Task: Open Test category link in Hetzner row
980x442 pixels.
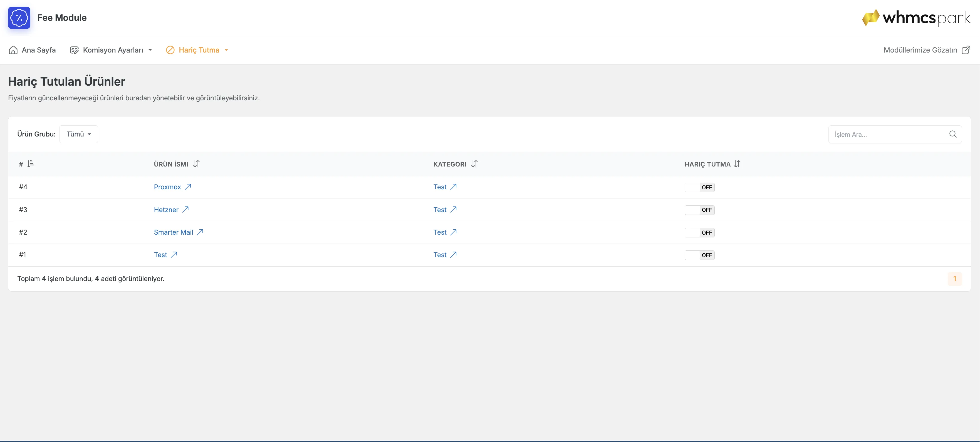Action: coord(440,210)
